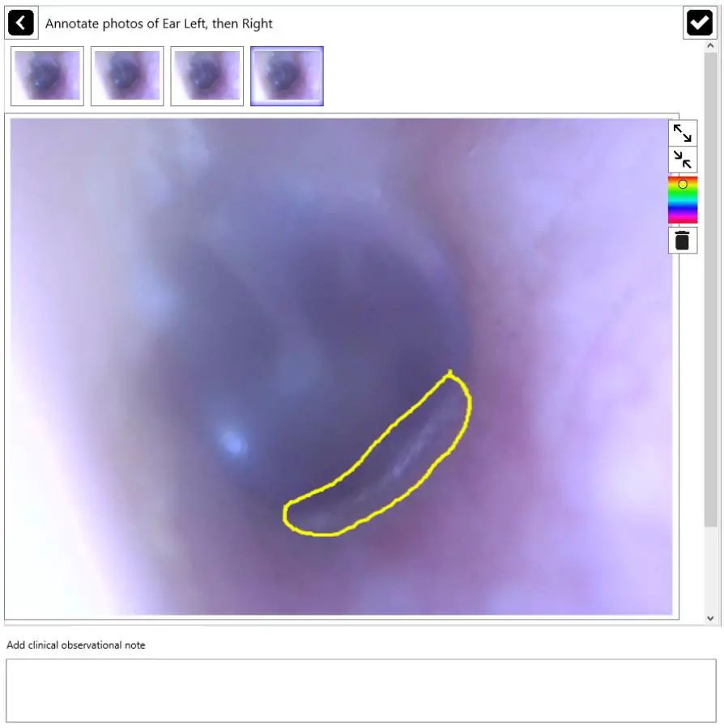Navigate back using the left arrow icon

[x=21, y=23]
